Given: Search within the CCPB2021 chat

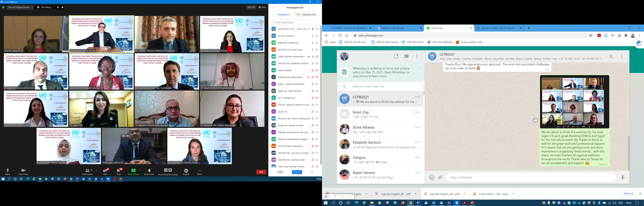Looking at the screenshot, I should pyautogui.click(x=611, y=56).
